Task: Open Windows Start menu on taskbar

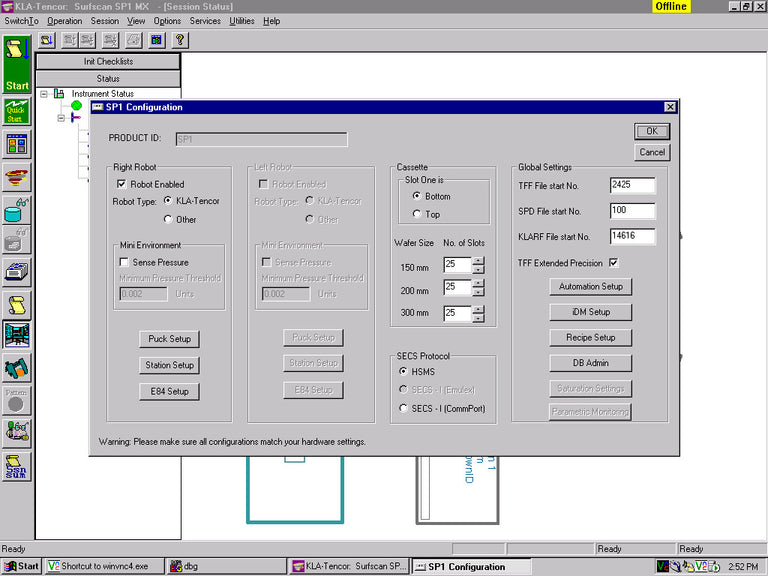Action: [22, 566]
